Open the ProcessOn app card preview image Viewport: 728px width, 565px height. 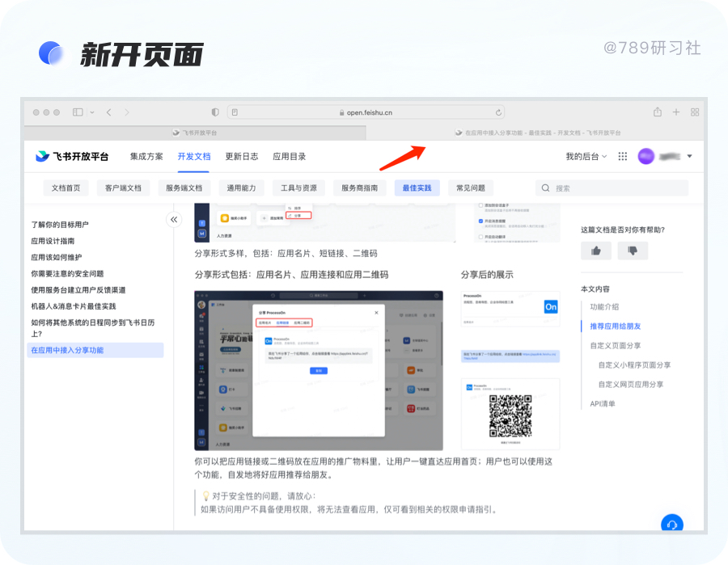pos(510,309)
